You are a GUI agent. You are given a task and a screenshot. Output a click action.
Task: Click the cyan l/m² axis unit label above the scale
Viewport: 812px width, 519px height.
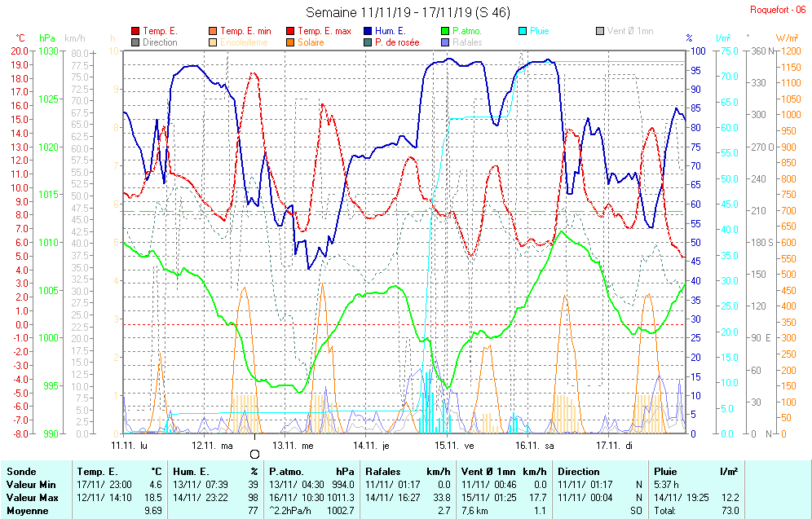coord(723,38)
